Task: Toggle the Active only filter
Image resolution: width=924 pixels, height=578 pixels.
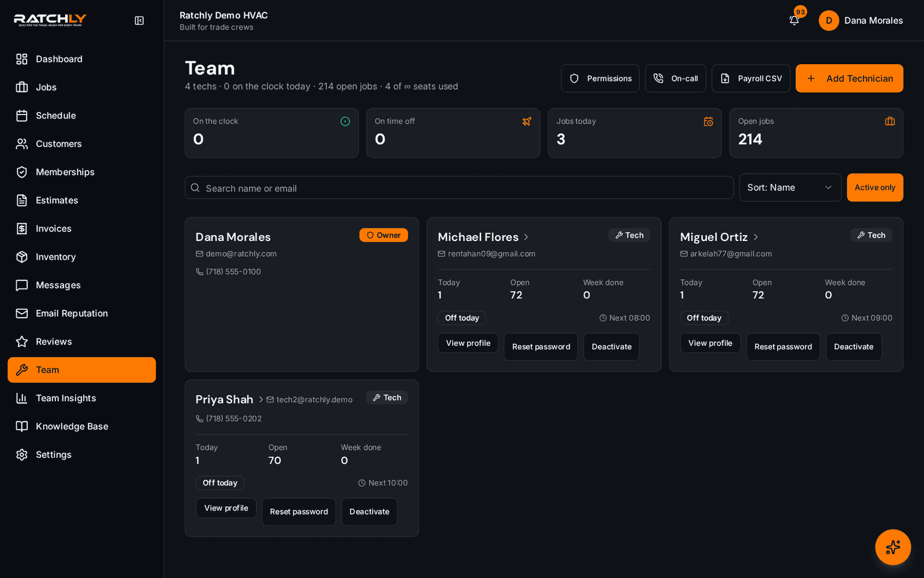Action: [875, 187]
